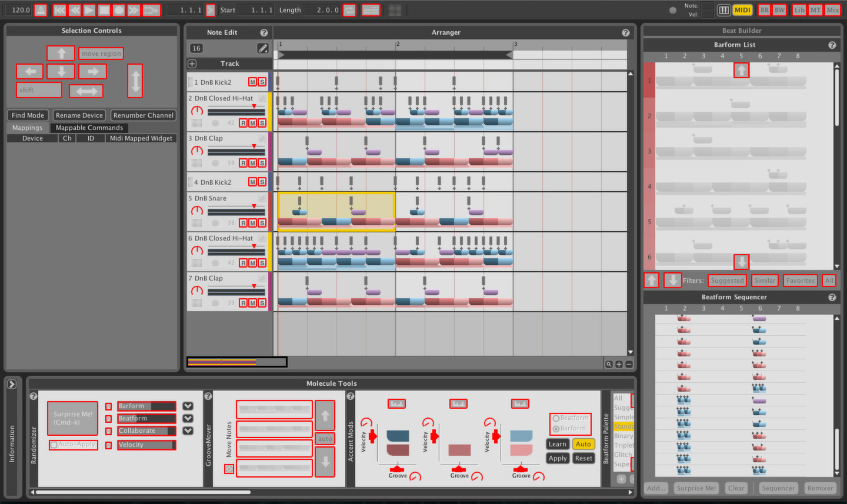Open the Beatform dropdown chevron in the Randomizer
The width and height of the screenshot is (847, 504).
pyautogui.click(x=188, y=418)
